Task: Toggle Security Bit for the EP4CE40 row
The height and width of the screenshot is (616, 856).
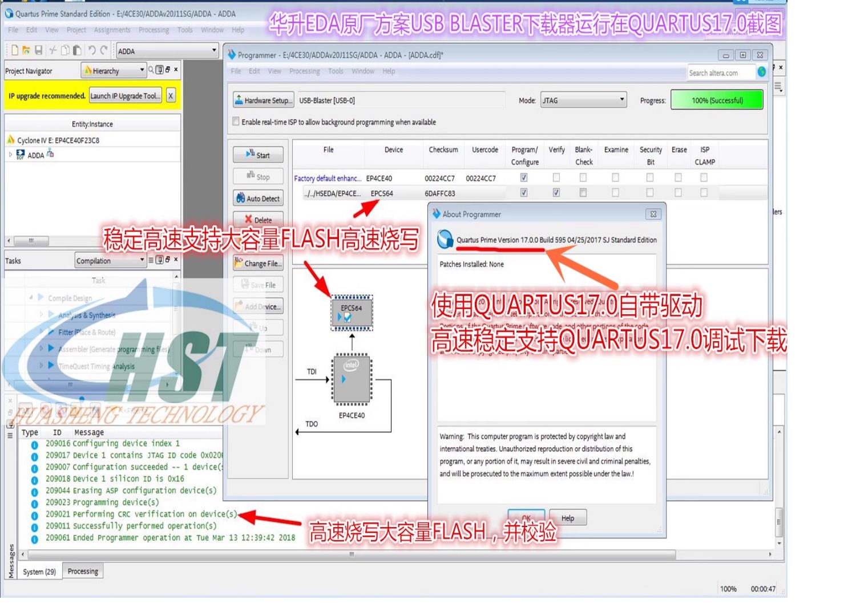Action: pyautogui.click(x=650, y=177)
